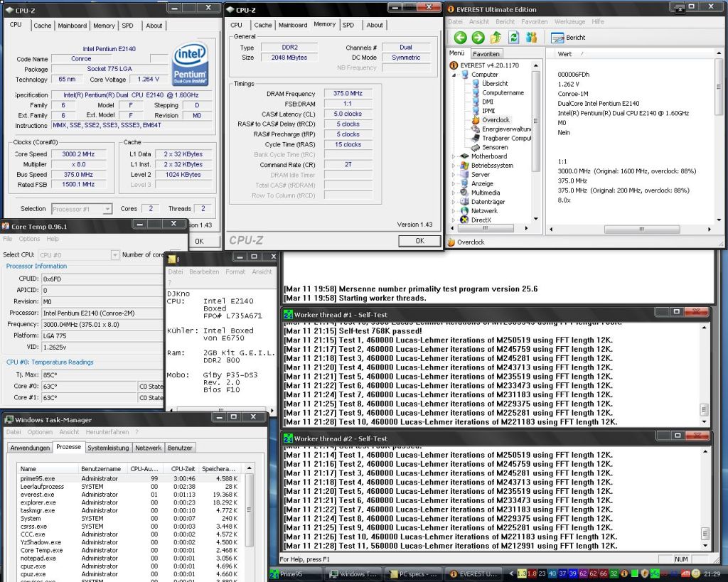Image resolution: width=728 pixels, height=582 pixels.
Task: Open the About tab in left CPU-Z
Action: [x=154, y=26]
